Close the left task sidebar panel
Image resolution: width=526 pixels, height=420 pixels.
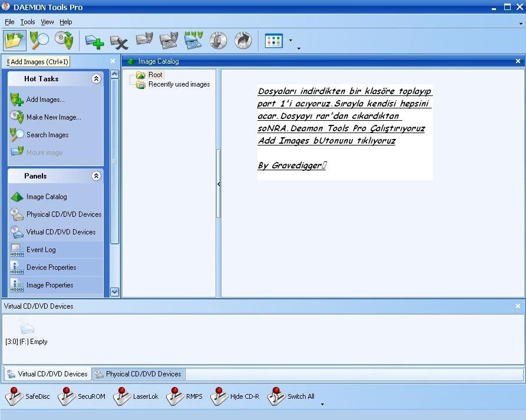pyautogui.click(x=113, y=61)
